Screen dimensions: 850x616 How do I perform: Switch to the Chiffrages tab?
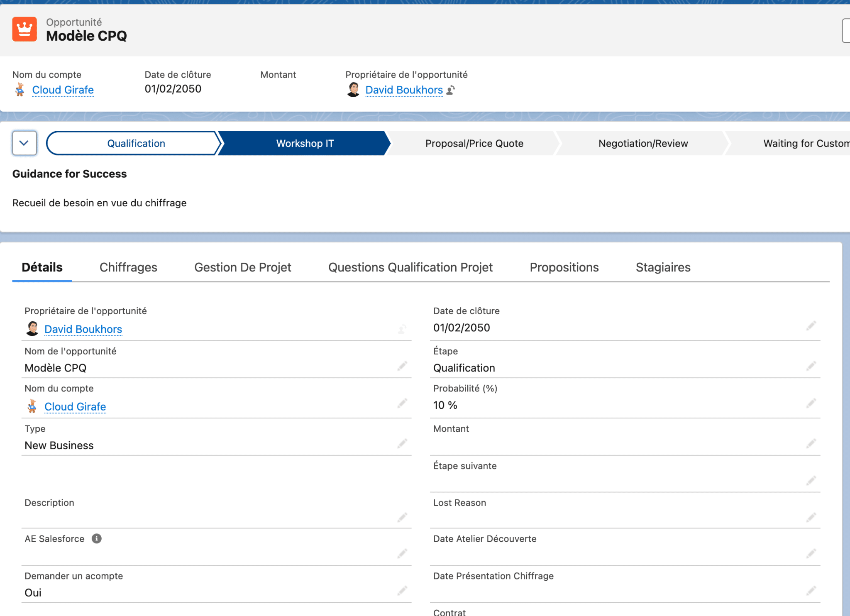tap(128, 267)
